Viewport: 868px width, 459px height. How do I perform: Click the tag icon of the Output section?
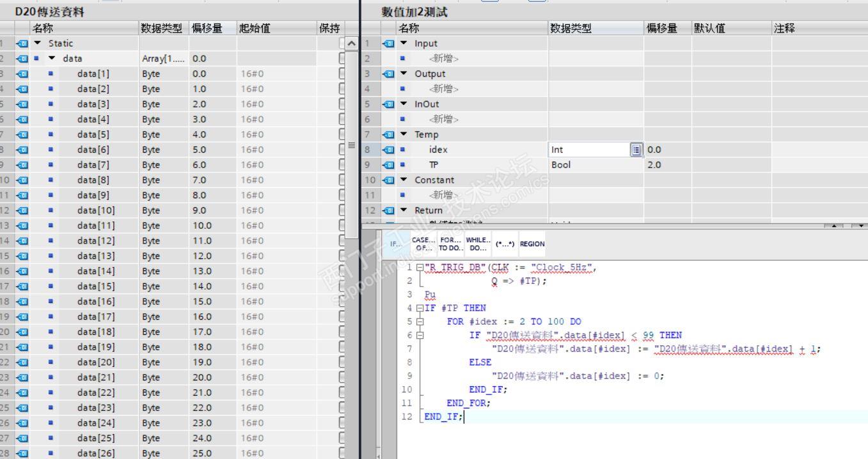point(388,74)
